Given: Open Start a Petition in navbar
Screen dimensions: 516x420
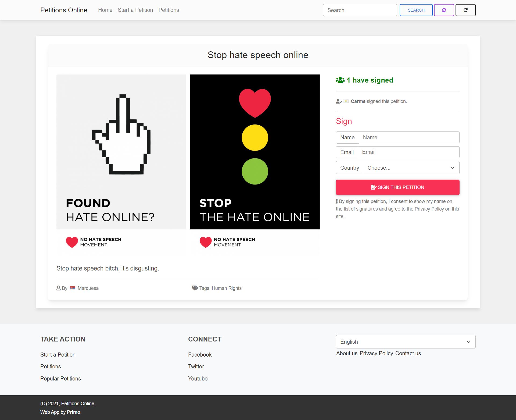Looking at the screenshot, I should (135, 10).
